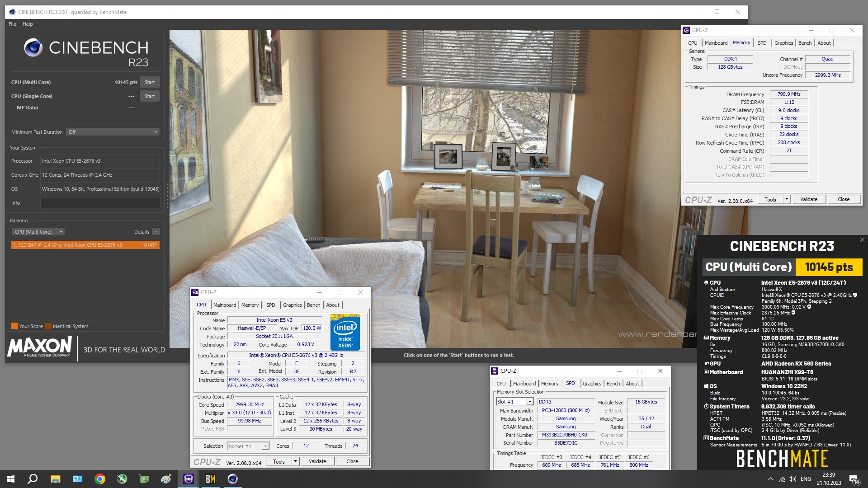Open the About tab in CPU-Z SPD window

[632, 384]
